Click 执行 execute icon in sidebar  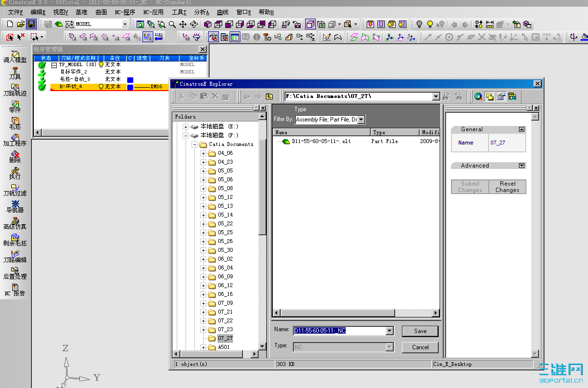[x=15, y=173]
